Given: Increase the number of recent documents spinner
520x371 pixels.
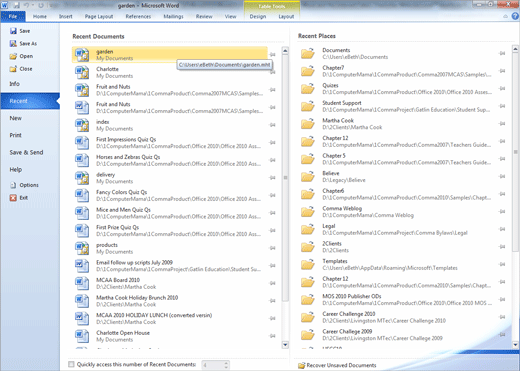Looking at the screenshot, I should click(x=226, y=363).
